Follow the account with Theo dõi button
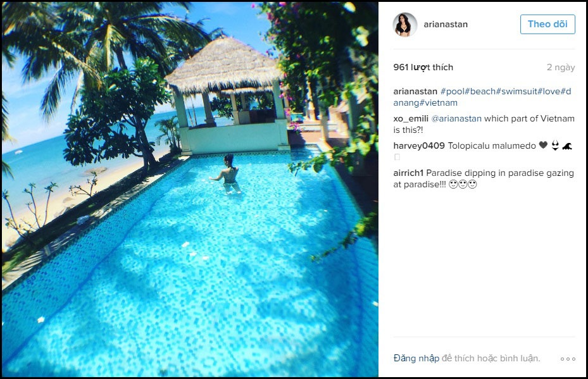The width and height of the screenshot is (588, 379). [547, 25]
